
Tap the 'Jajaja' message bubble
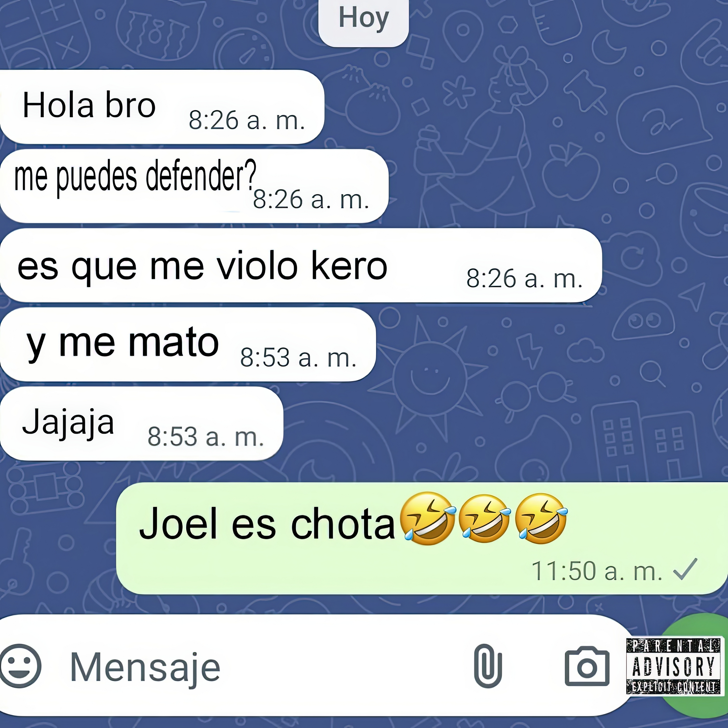coord(141,423)
